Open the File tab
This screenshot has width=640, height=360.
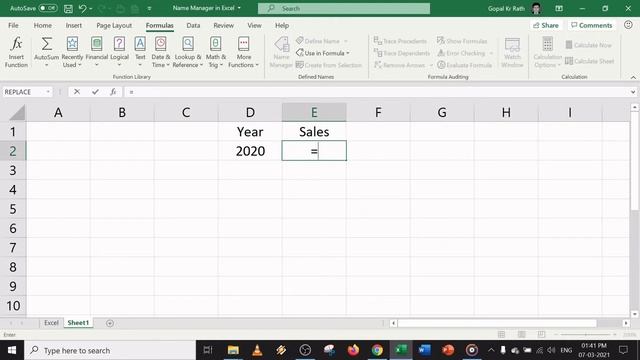(x=13, y=25)
